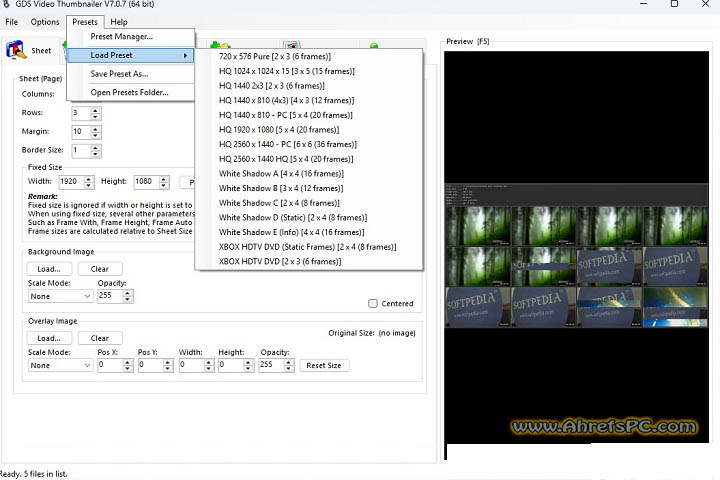
Task: Adjust the Fixed Size Width spinner arrows
Action: (x=89, y=182)
